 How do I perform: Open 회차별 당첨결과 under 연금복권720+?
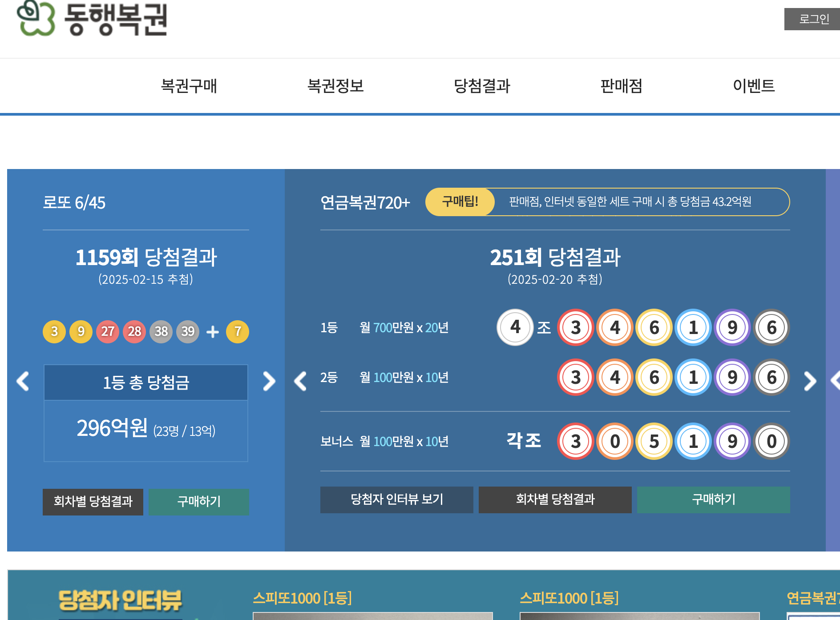tap(555, 499)
